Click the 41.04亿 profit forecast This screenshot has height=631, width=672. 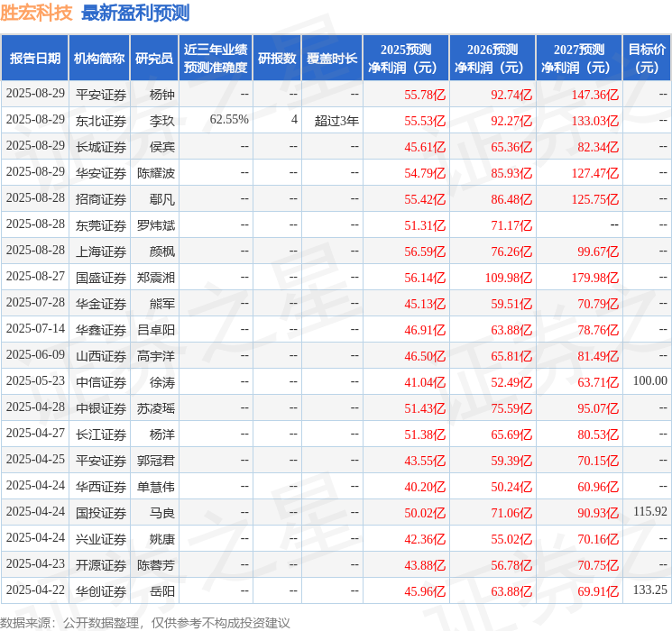click(425, 382)
